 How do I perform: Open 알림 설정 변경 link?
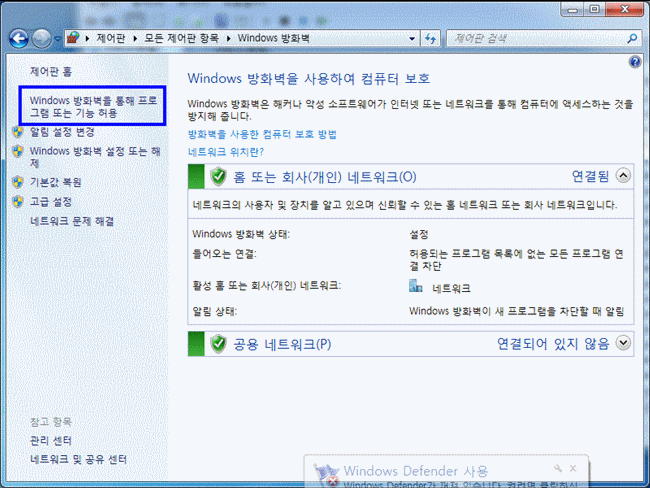[62, 132]
